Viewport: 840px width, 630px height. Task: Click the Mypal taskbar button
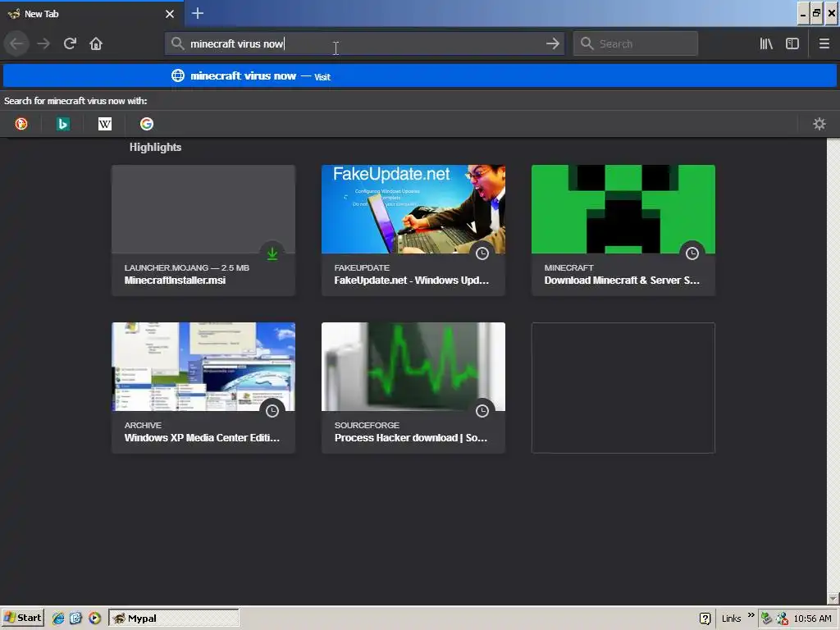pos(174,619)
